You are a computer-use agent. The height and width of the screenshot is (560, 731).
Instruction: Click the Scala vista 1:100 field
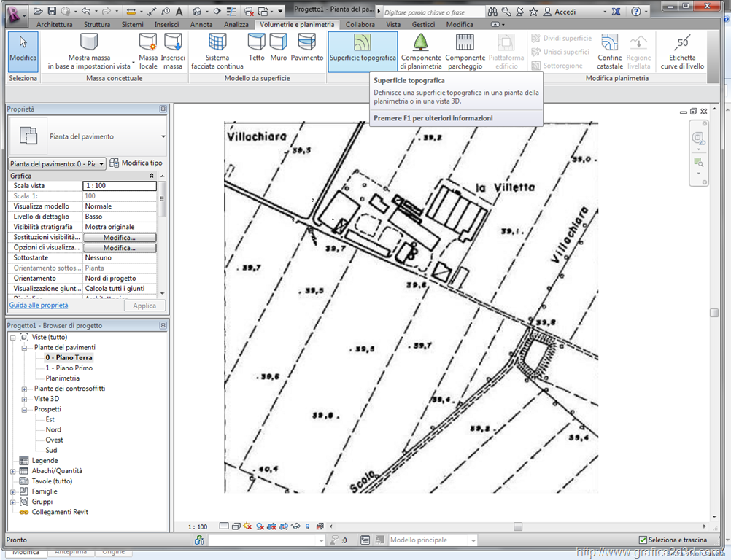(x=120, y=186)
